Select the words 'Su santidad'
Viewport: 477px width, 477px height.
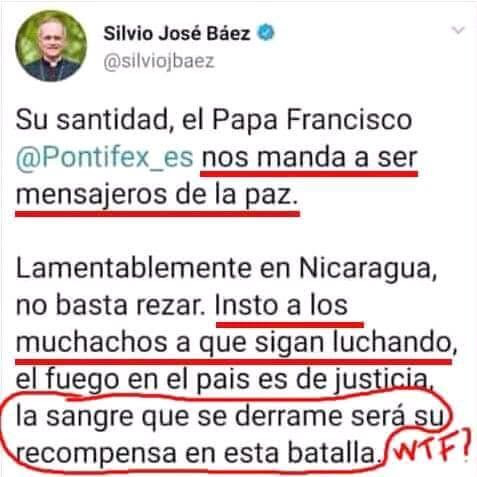[x=91, y=120]
